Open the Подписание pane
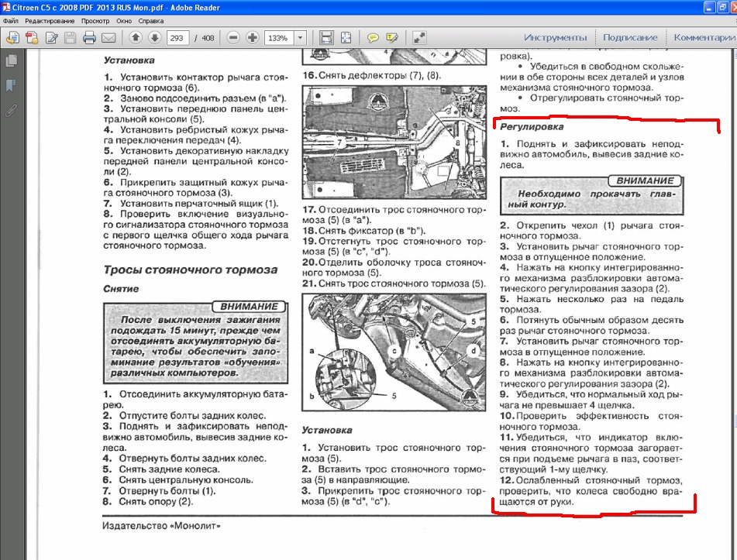The image size is (737, 560). (630, 38)
